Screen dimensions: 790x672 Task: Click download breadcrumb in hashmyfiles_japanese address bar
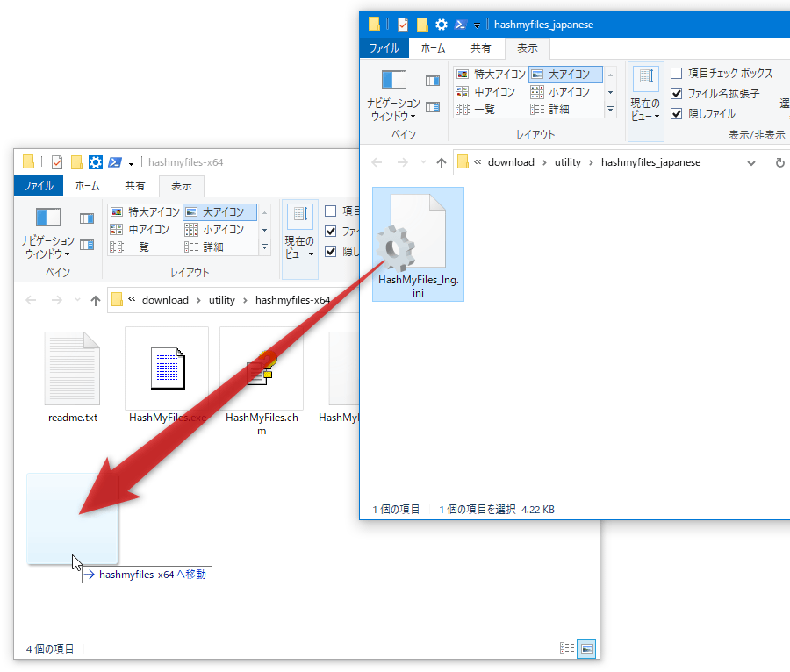click(x=511, y=162)
